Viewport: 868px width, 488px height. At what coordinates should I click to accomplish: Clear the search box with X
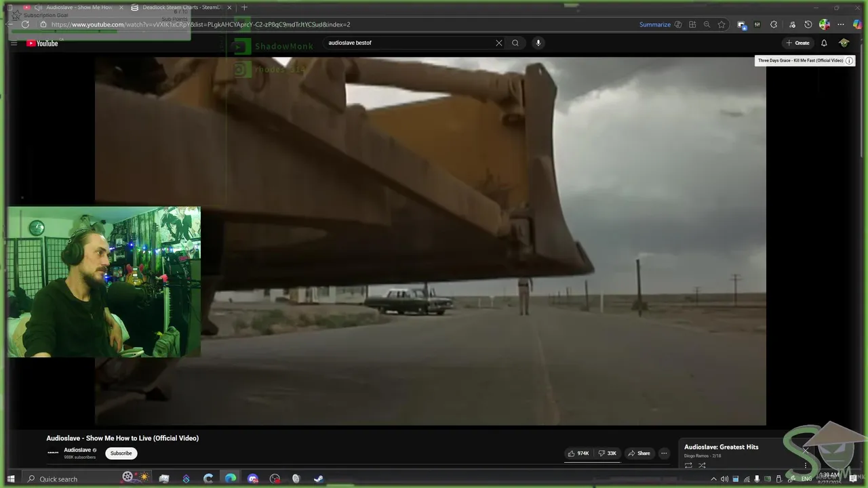click(499, 43)
